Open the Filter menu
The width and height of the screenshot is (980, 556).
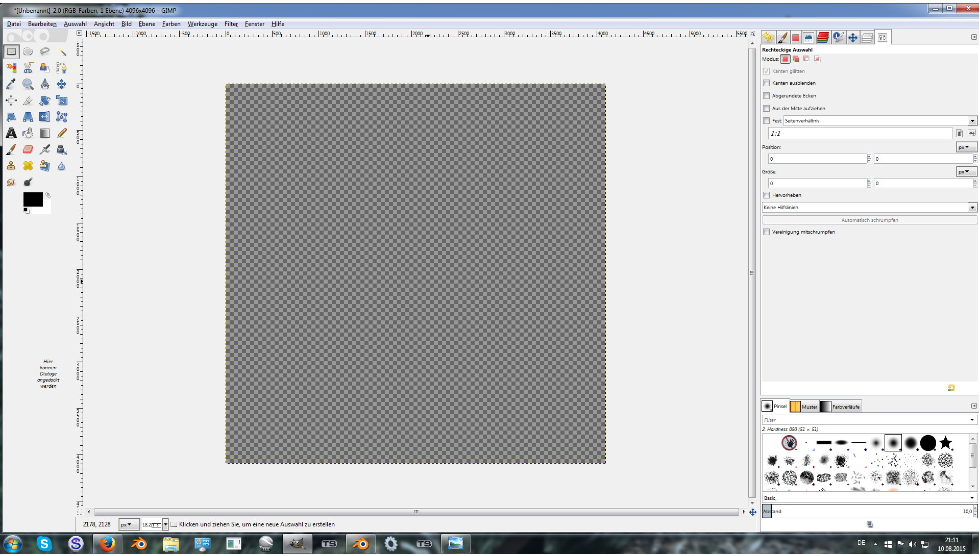pyautogui.click(x=231, y=24)
